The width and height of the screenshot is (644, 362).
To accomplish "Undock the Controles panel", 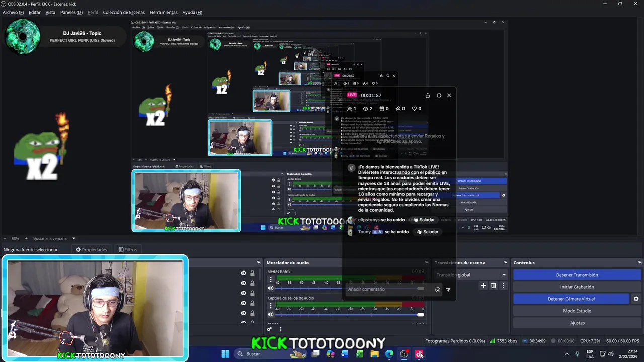I will (x=639, y=263).
